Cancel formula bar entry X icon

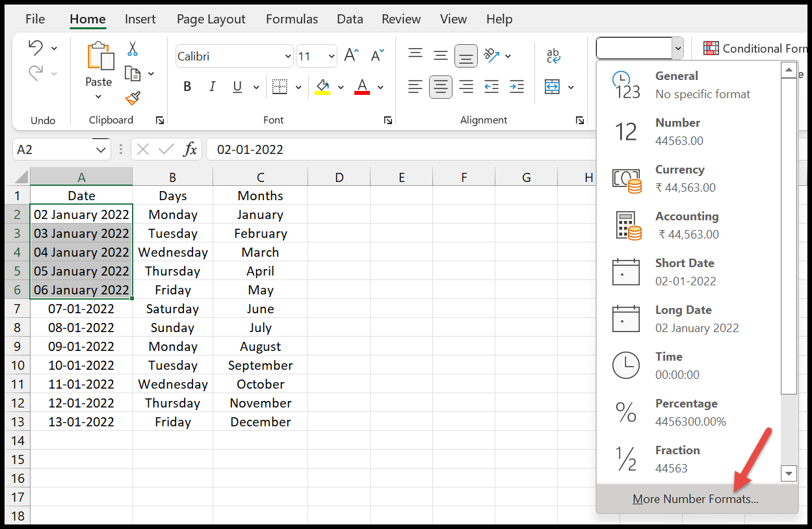143,149
